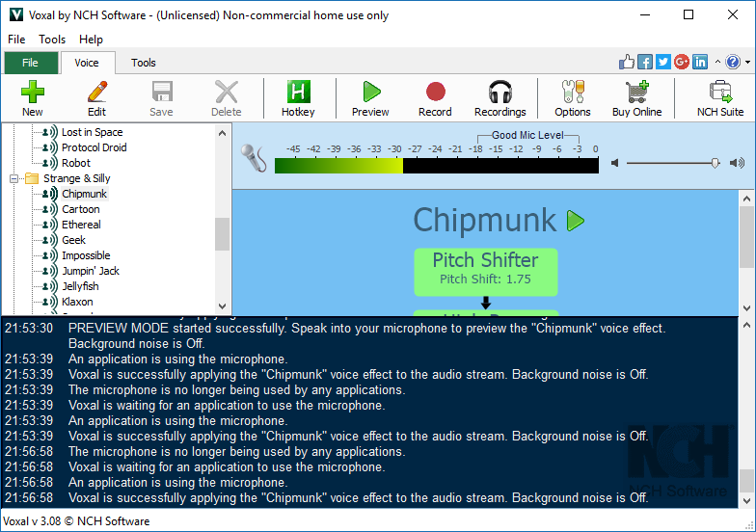Select Klaxon voice
Viewport: 756px width, 532px height.
pyautogui.click(x=77, y=302)
